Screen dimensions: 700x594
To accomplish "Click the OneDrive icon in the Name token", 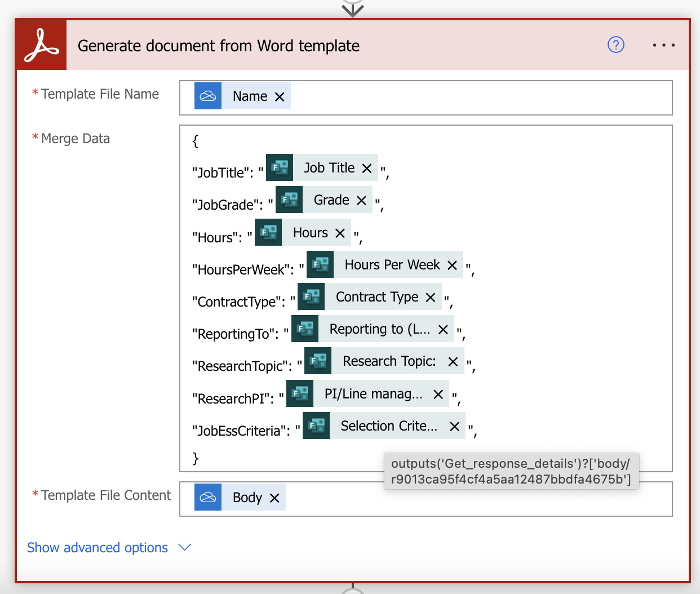I will click(208, 96).
